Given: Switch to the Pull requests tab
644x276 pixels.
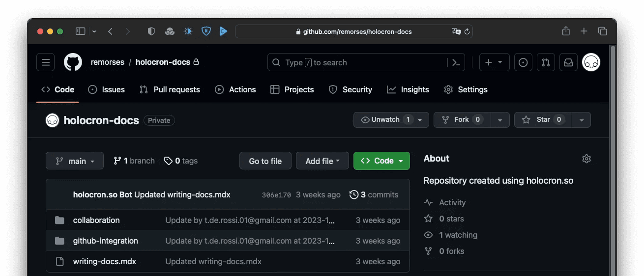Looking at the screenshot, I should [170, 89].
